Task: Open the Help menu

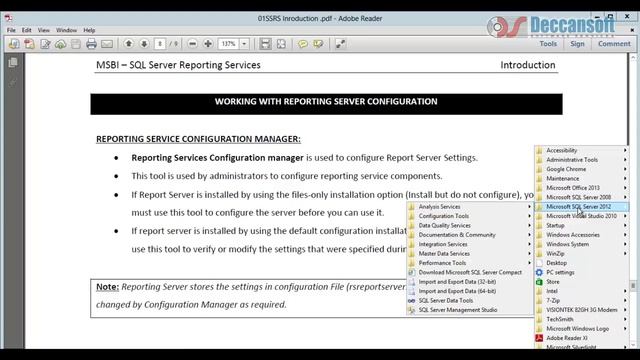Action: click(89, 30)
